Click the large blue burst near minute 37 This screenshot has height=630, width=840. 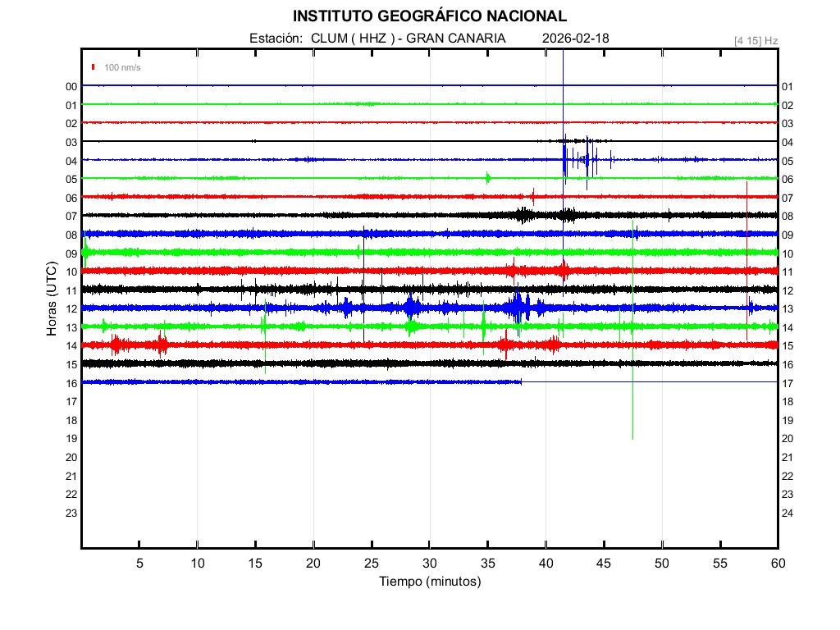click(517, 308)
